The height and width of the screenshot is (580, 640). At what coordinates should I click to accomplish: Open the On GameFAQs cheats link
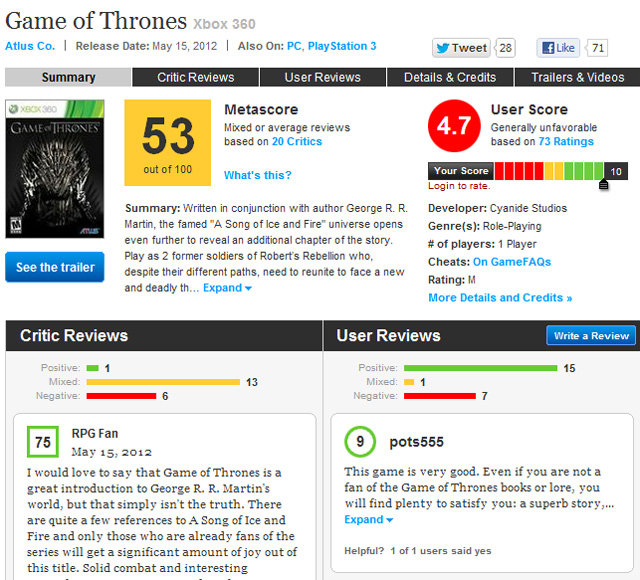pyautogui.click(x=512, y=262)
